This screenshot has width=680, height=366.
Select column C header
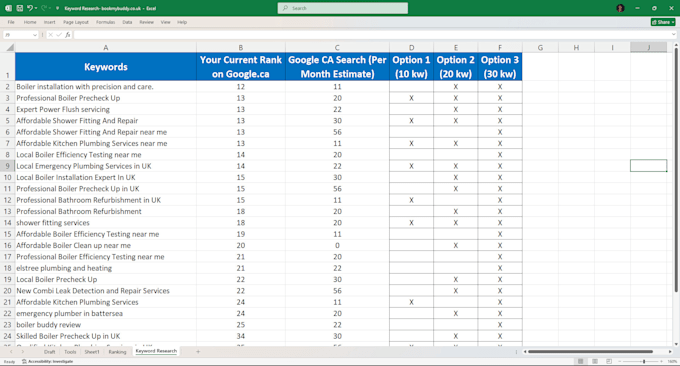coord(337,48)
